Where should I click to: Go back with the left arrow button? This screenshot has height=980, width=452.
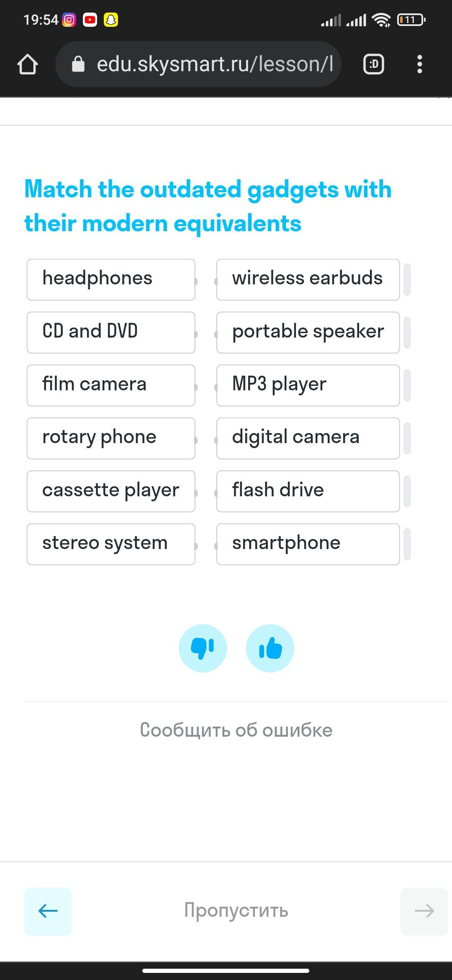click(48, 911)
